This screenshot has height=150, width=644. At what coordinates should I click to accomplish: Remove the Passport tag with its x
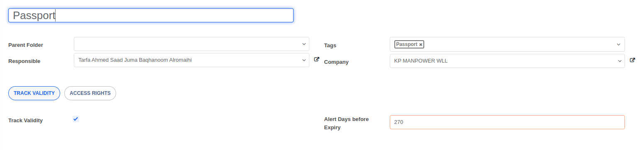tap(420, 44)
